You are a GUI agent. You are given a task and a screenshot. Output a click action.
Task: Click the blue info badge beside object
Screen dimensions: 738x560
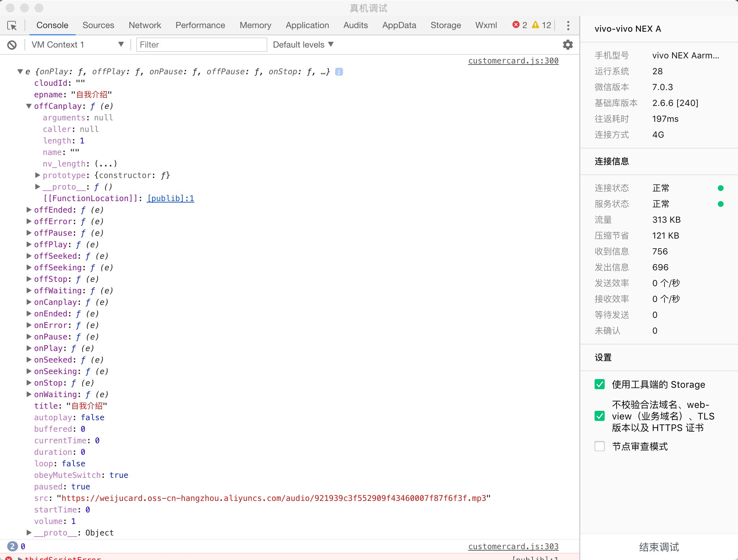tap(339, 72)
